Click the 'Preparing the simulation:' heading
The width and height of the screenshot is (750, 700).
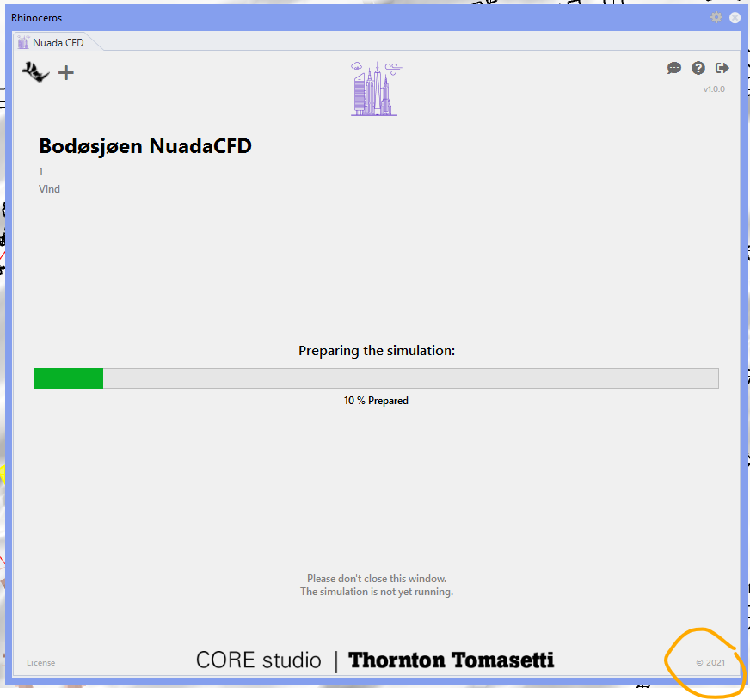[x=377, y=351]
